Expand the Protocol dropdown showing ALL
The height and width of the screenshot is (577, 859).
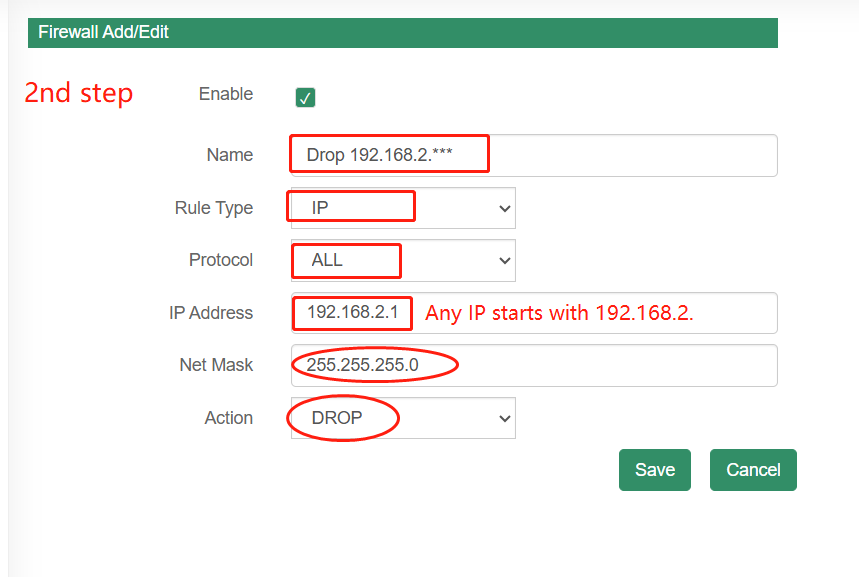tap(403, 260)
